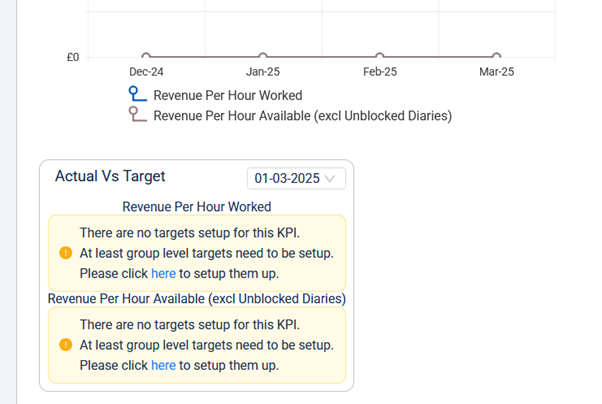Open 'here' link under Revenue Per Hour Worked
Screen dimensions: 602x404
click(163, 273)
